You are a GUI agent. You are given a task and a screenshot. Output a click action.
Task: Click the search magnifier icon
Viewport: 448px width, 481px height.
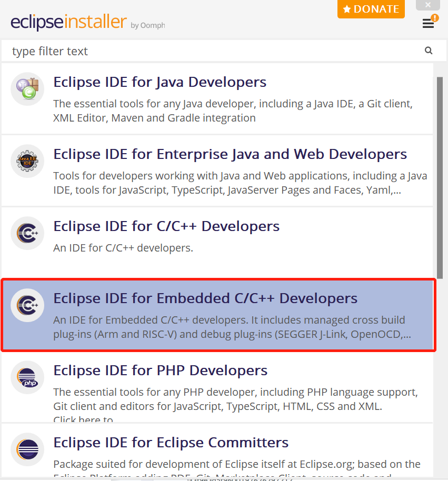pos(429,51)
